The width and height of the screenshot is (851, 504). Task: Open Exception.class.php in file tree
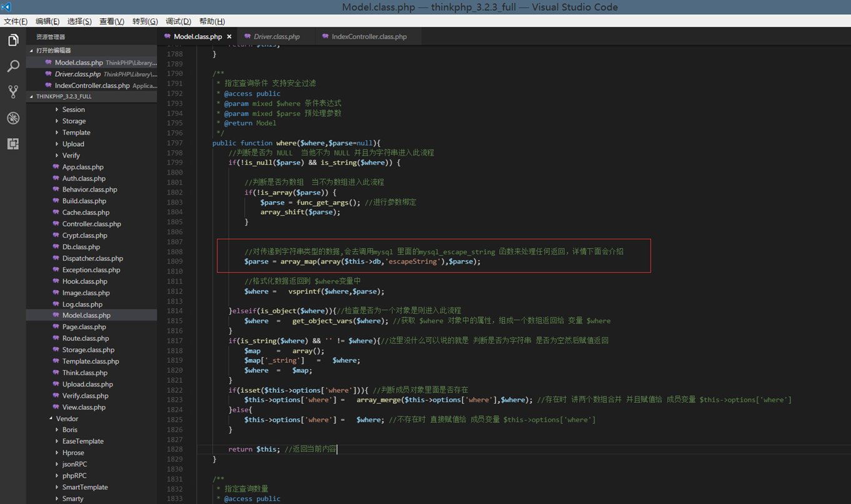(x=92, y=270)
